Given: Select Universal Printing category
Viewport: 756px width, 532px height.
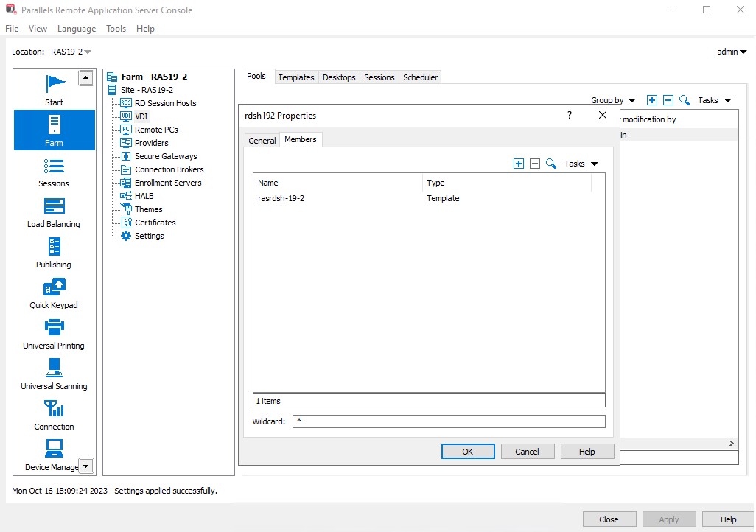Looking at the screenshot, I should [x=54, y=335].
